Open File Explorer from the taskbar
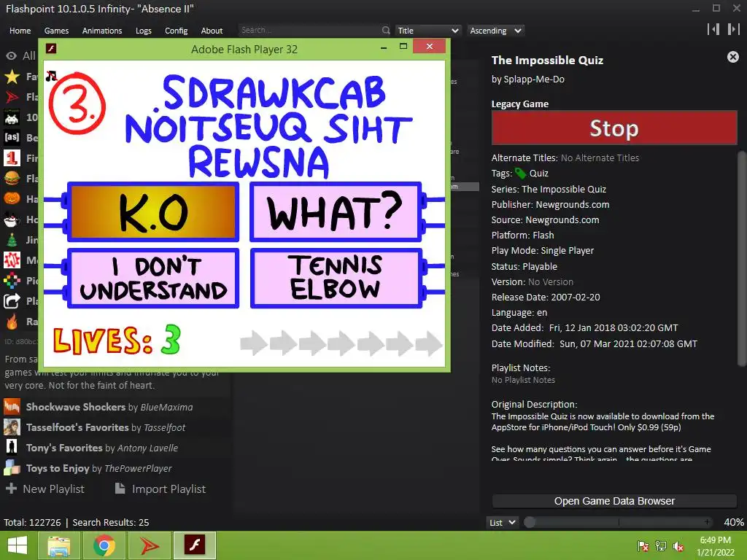Image resolution: width=747 pixels, height=560 pixels. click(59, 545)
